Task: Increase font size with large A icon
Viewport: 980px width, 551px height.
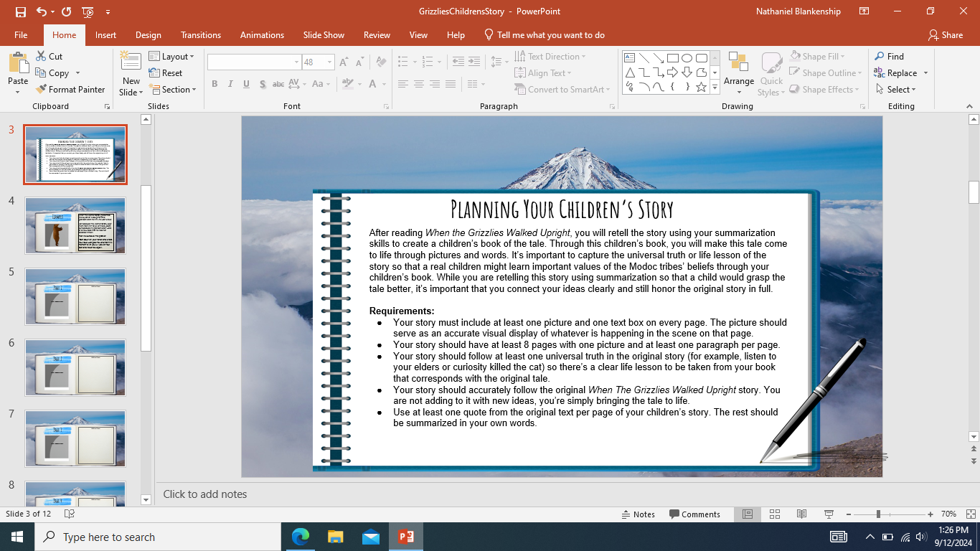Action: pyautogui.click(x=344, y=62)
